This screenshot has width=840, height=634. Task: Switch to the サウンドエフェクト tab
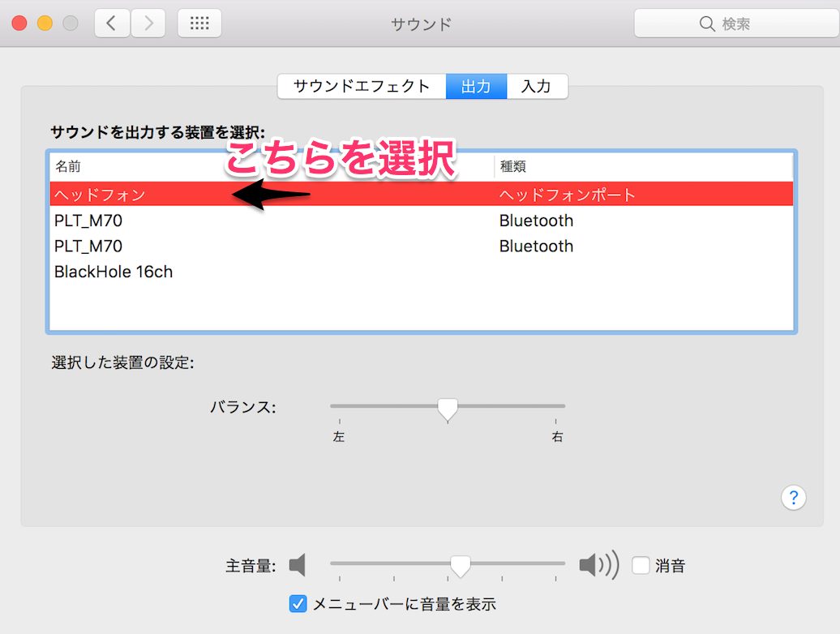362,86
